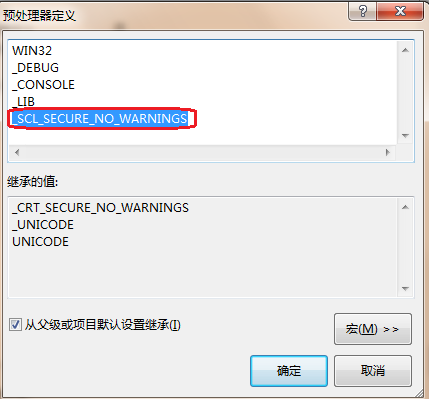Click left arrow of horizontal scrollbar
Image resolution: width=432 pixels, height=404 pixels.
tap(17, 153)
